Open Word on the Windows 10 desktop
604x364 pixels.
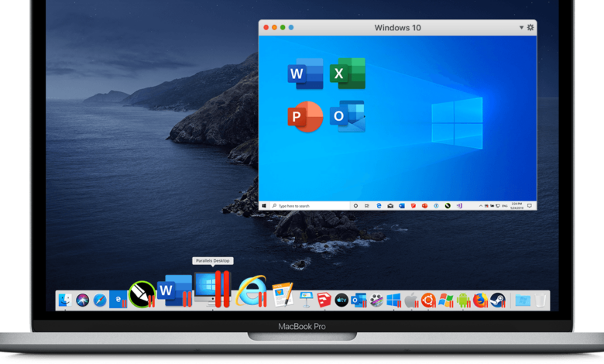click(x=305, y=74)
